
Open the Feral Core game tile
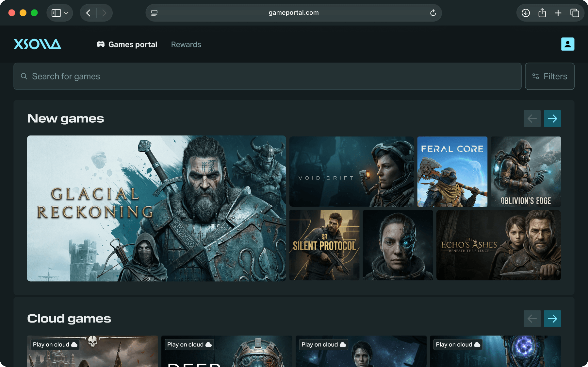click(452, 172)
